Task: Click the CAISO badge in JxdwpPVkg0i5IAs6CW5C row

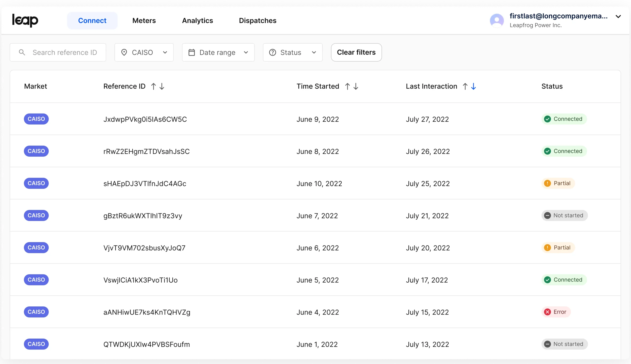Action: (36, 119)
